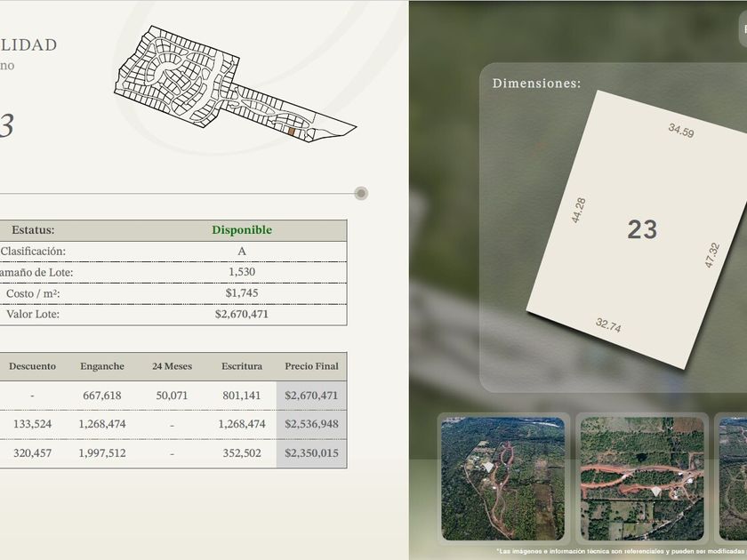Click Valor Lote value $2,670,471
747x560 pixels.
(242, 314)
